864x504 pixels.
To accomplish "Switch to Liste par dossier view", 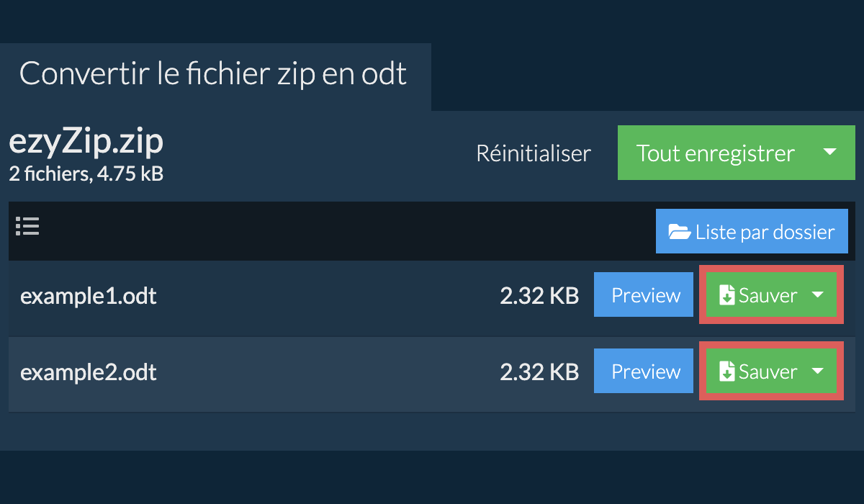I will [x=752, y=231].
